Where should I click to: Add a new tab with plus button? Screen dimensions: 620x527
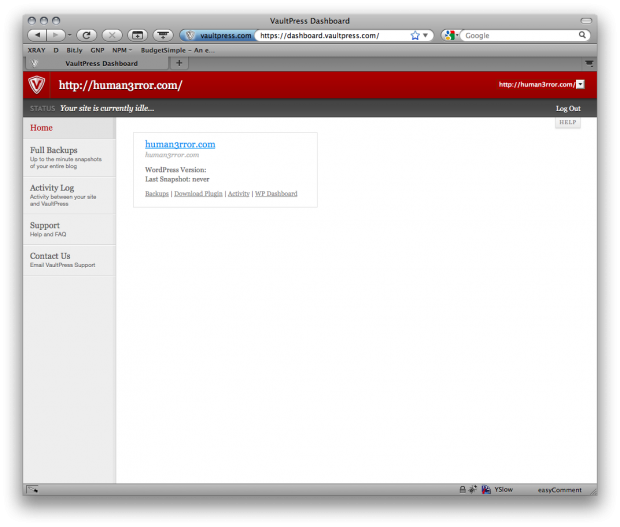(179, 63)
